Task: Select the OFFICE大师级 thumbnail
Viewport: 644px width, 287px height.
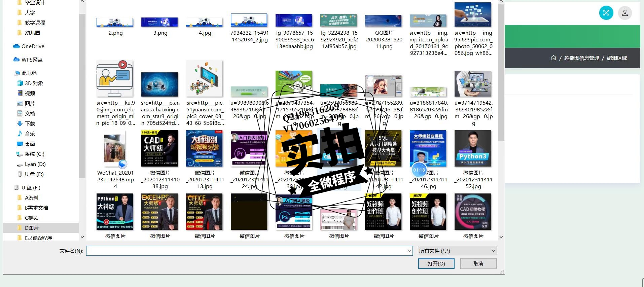Action: [205, 212]
